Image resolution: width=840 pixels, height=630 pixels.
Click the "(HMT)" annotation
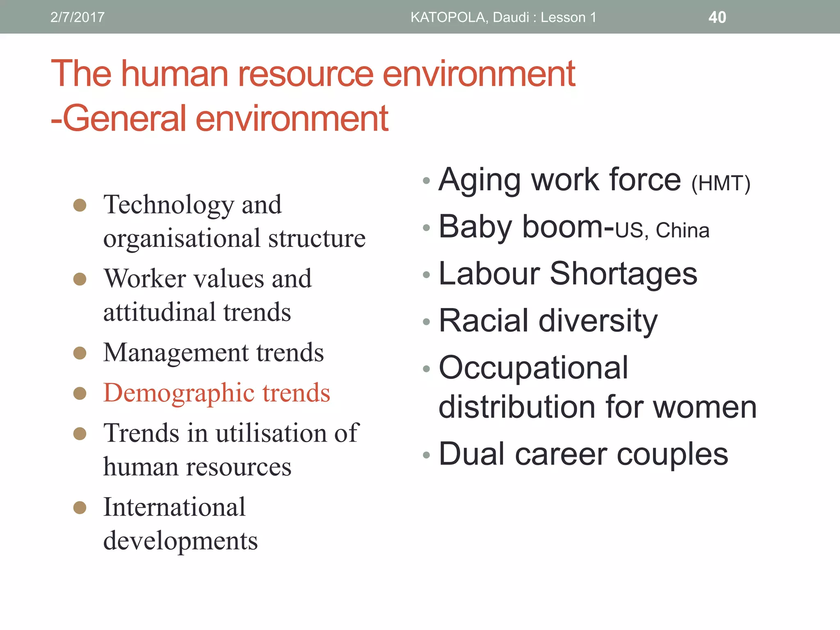click(x=721, y=183)
